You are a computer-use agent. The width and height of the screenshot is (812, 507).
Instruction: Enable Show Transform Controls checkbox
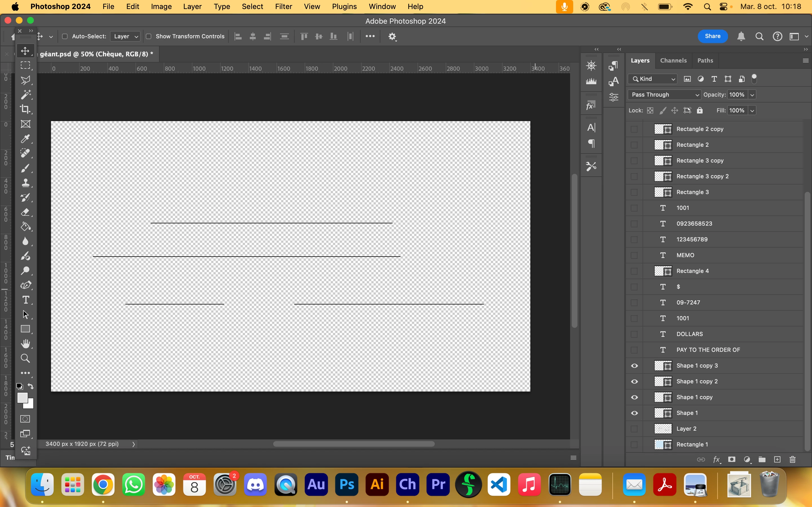click(149, 36)
